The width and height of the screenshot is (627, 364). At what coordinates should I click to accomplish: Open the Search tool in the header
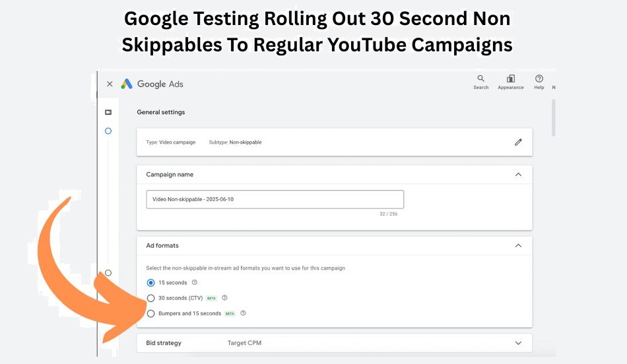pos(481,82)
